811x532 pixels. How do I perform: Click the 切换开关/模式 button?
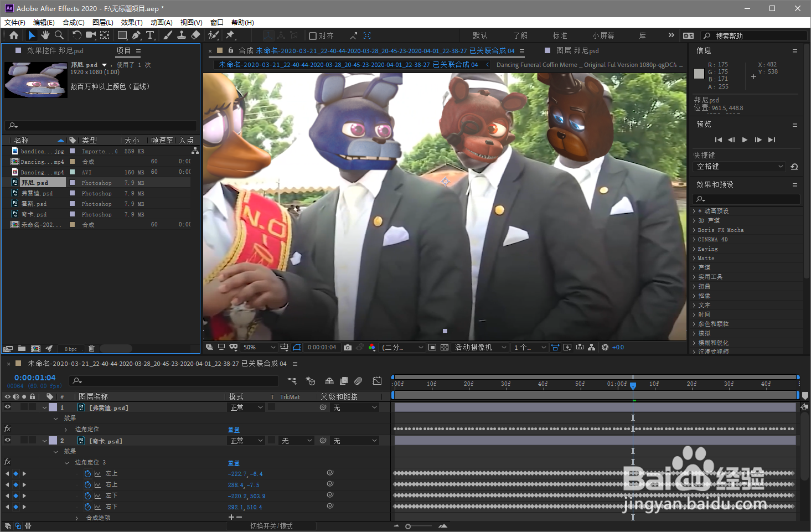(x=271, y=526)
